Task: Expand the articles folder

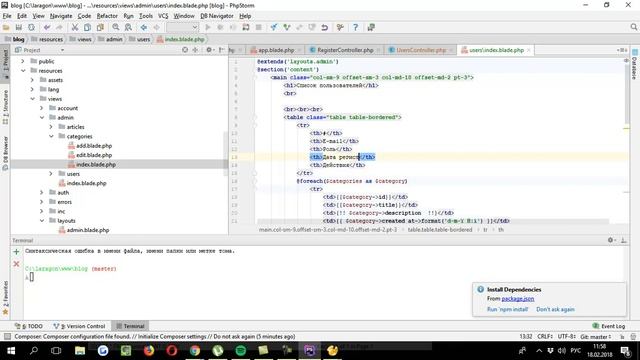Action: tap(51, 127)
